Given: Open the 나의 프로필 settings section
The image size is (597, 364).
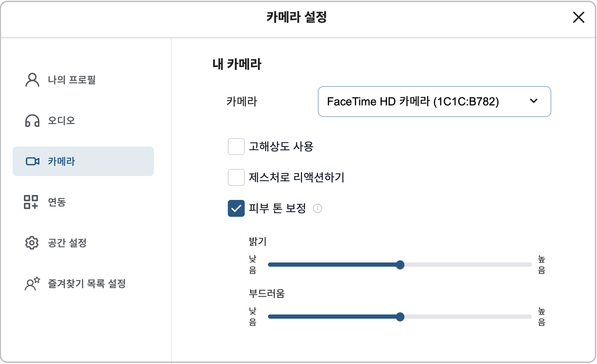Looking at the screenshot, I should pos(70,80).
